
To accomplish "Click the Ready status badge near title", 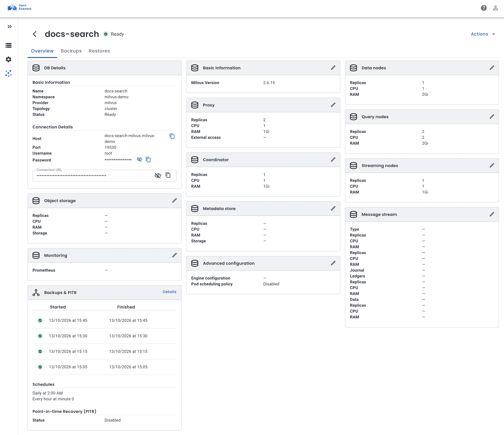I will point(114,34).
